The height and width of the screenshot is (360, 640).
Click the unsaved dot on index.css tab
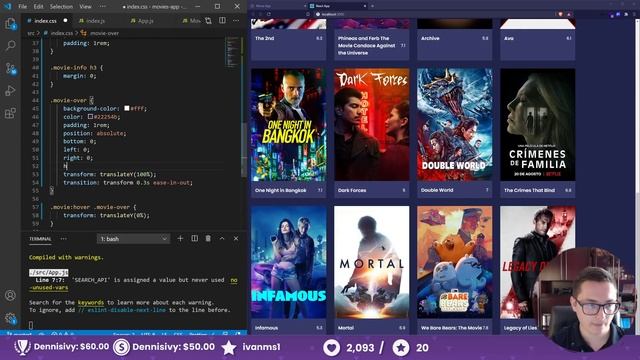click(65, 20)
